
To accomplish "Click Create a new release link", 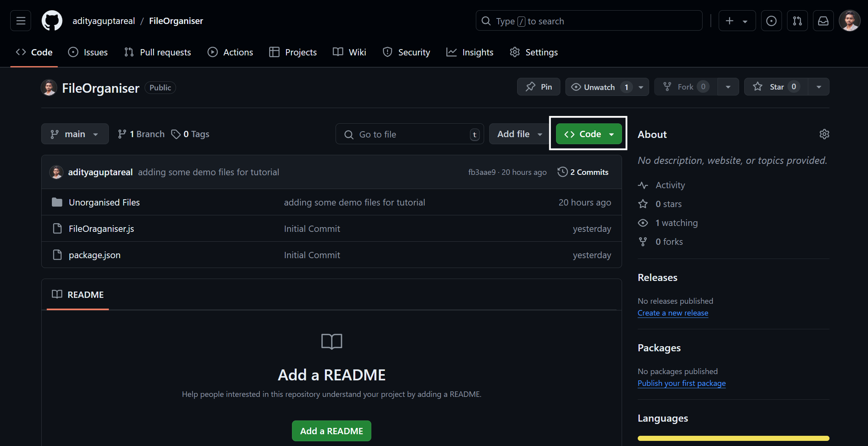I will coord(673,312).
